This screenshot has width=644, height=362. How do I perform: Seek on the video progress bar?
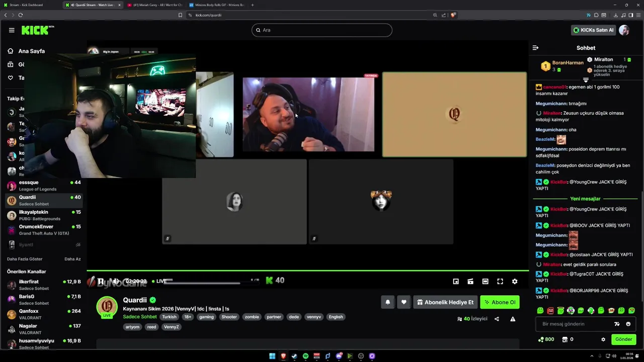click(x=308, y=271)
